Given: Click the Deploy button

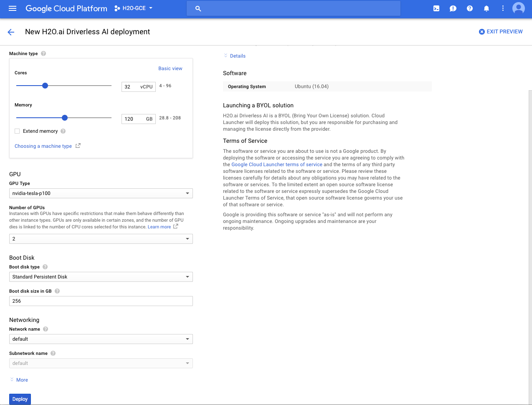Looking at the screenshot, I should [20, 399].
